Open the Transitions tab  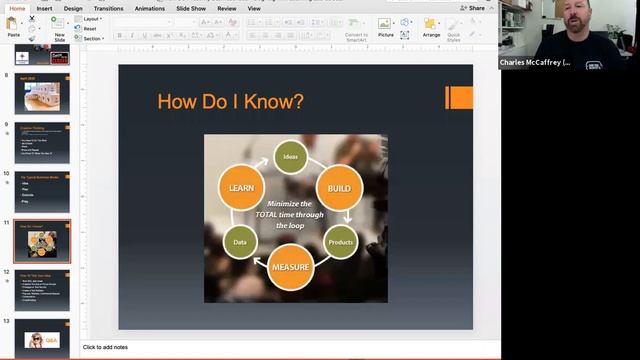(x=108, y=8)
